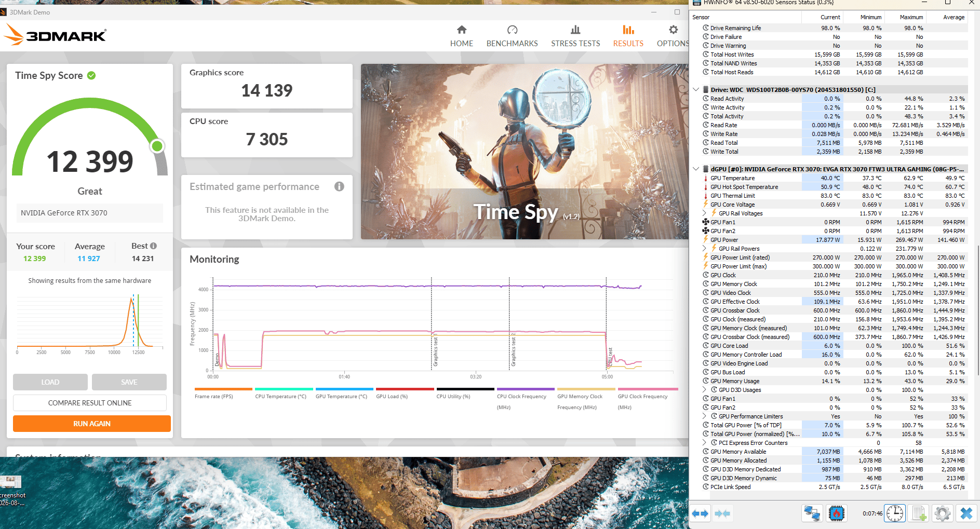Click the Average column header in HWiNFO
This screenshot has height=529, width=980.
(948, 17)
